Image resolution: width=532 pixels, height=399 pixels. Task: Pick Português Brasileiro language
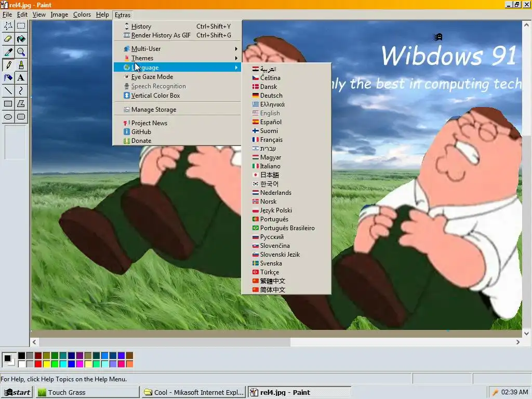286,228
